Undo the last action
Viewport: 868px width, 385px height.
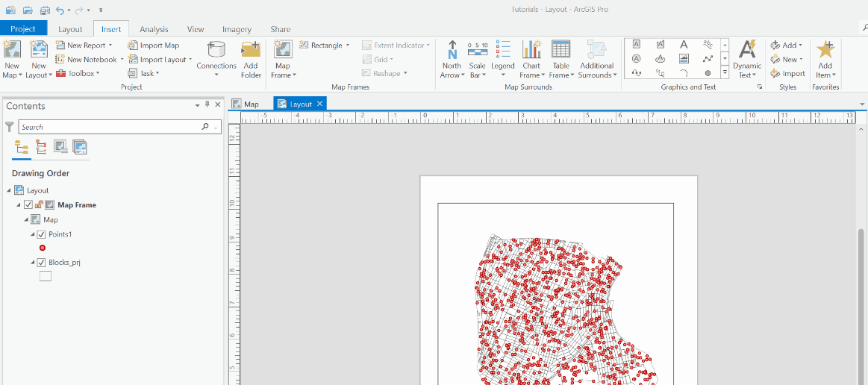pos(60,10)
